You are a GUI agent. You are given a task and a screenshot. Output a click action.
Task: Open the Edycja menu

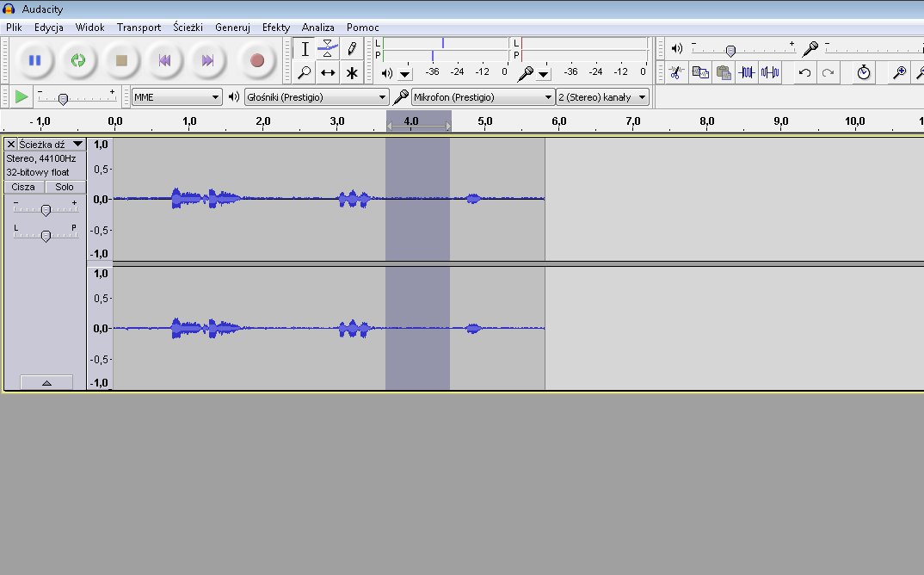49,28
